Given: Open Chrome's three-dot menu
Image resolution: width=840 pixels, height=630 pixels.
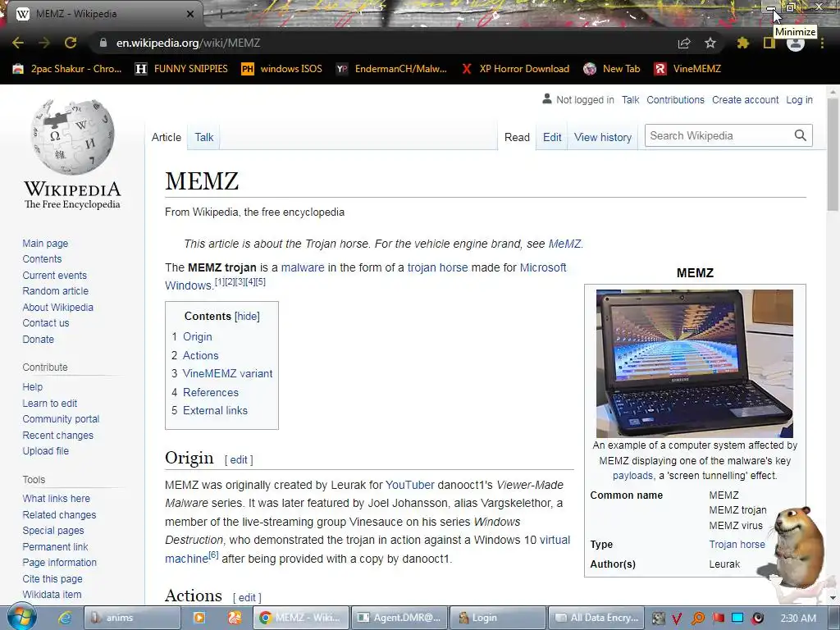Looking at the screenshot, I should click(x=822, y=43).
